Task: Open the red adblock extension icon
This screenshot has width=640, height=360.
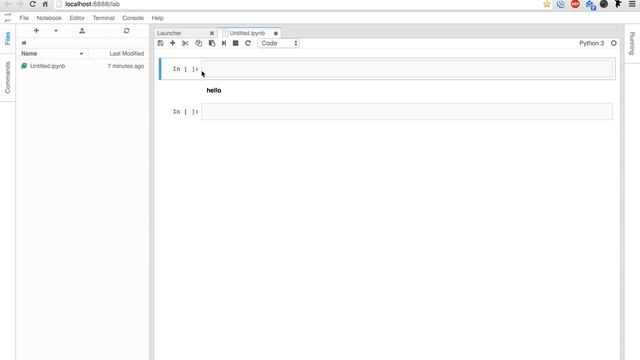Action: click(575, 4)
